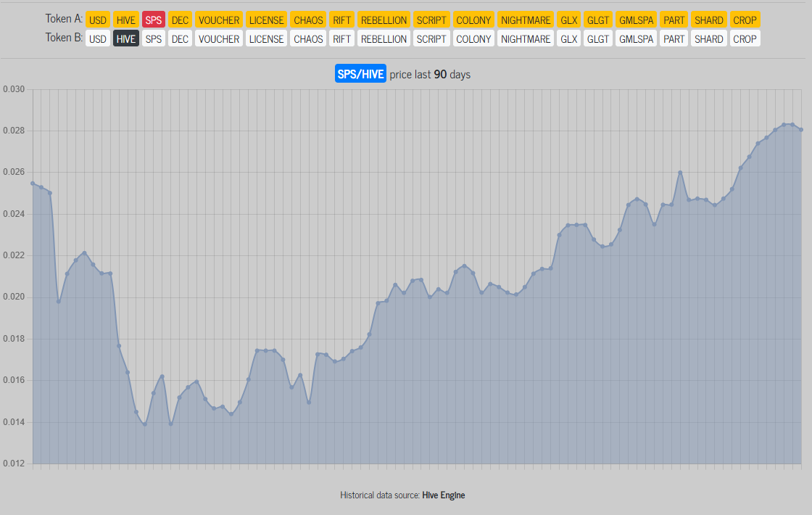Set Token B to REBELLION
The image size is (812, 515).
click(384, 38)
